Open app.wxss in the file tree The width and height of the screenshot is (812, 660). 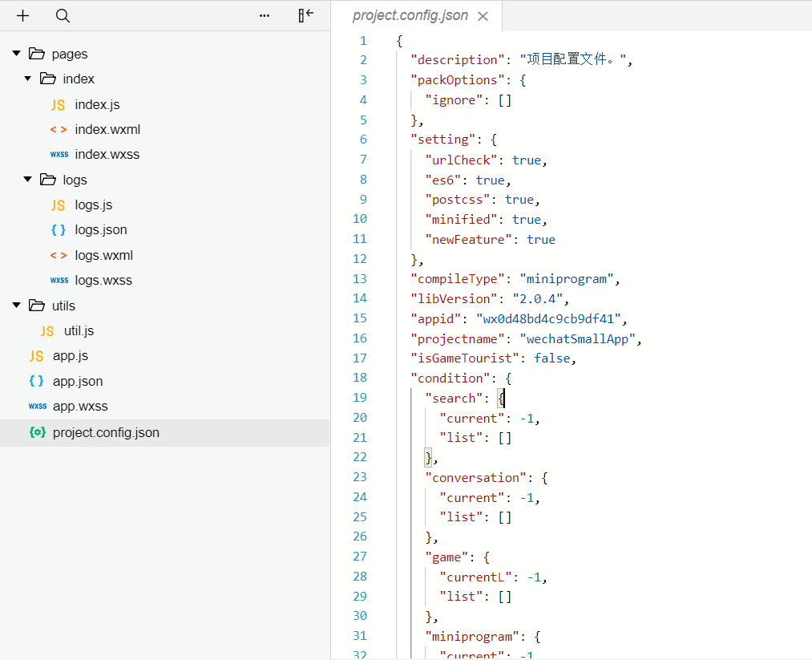tap(80, 406)
